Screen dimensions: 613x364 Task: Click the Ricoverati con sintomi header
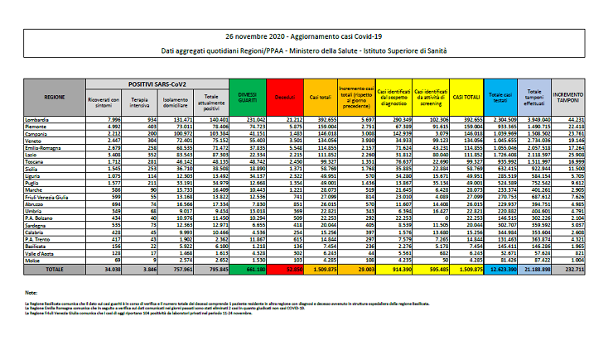[112, 102]
